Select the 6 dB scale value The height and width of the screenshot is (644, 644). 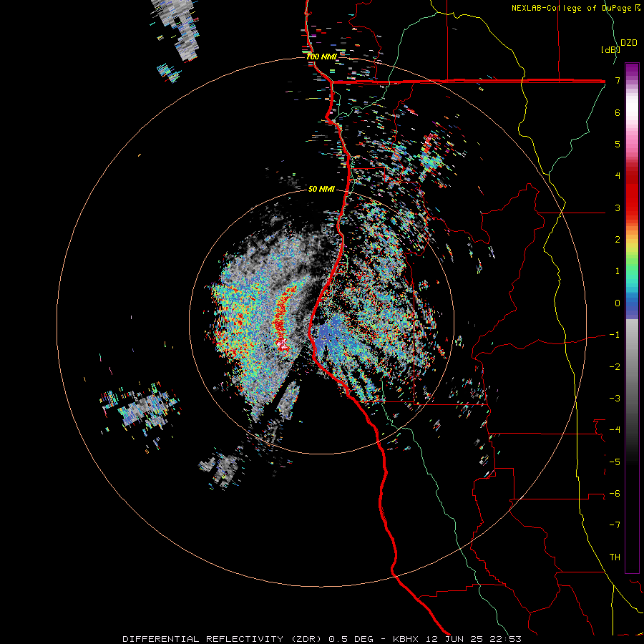[618, 112]
